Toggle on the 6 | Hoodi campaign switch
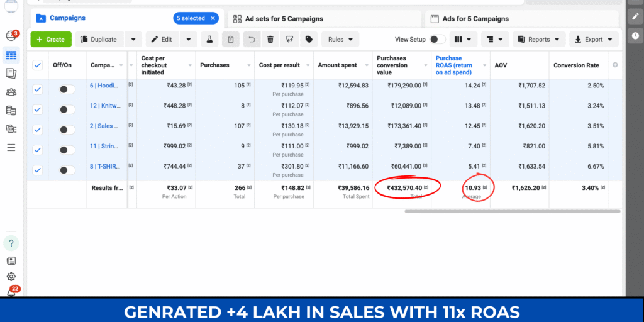 tap(67, 89)
